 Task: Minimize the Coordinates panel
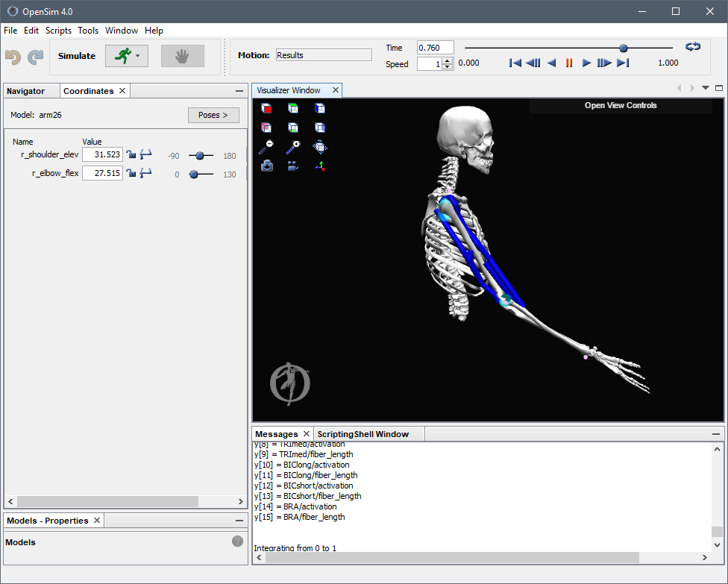(239, 91)
